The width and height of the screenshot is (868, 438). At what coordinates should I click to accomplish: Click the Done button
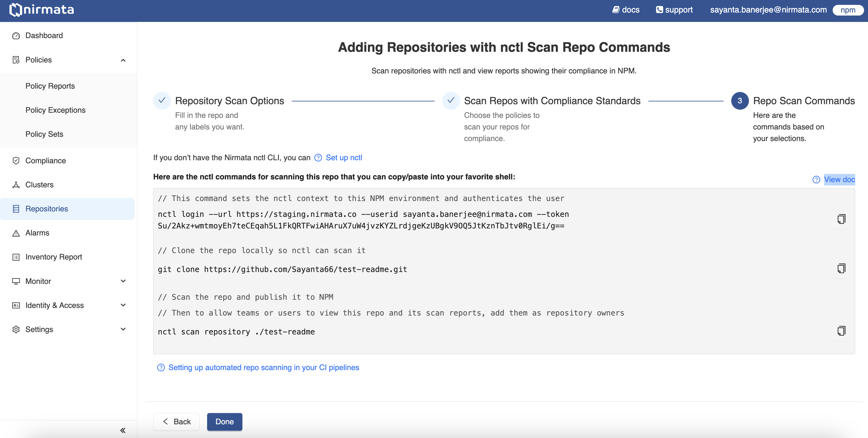224,422
